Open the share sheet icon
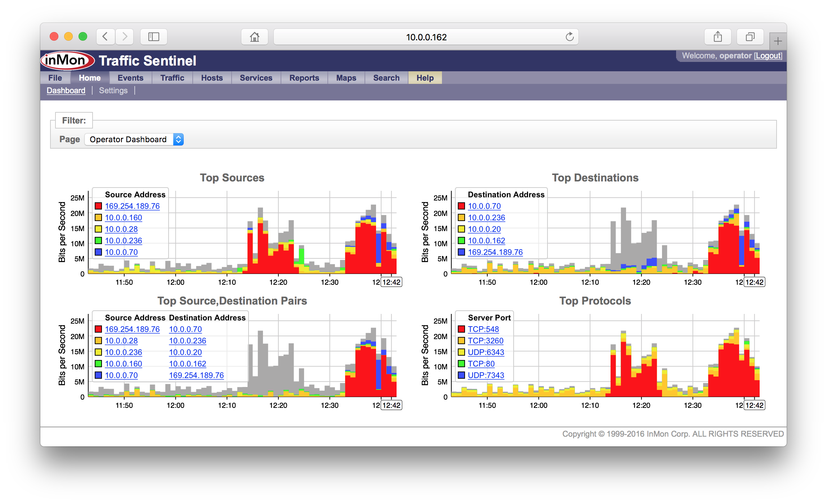This screenshot has width=827, height=504. (718, 37)
